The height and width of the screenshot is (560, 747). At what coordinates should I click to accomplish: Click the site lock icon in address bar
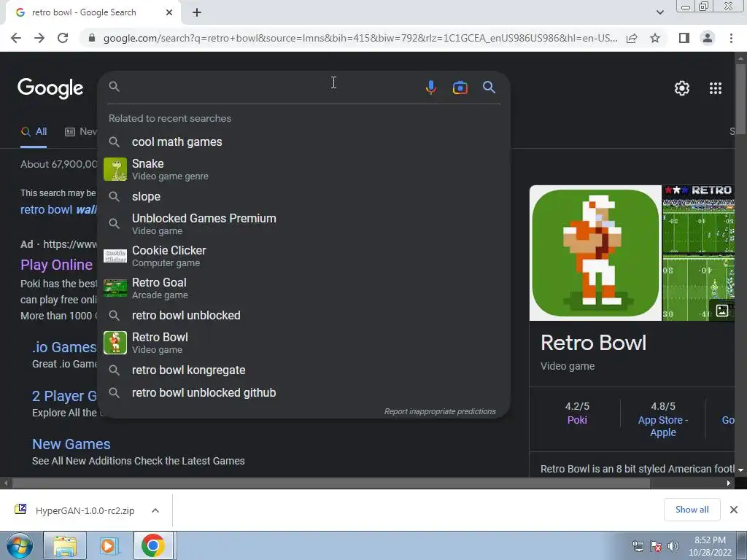92,38
